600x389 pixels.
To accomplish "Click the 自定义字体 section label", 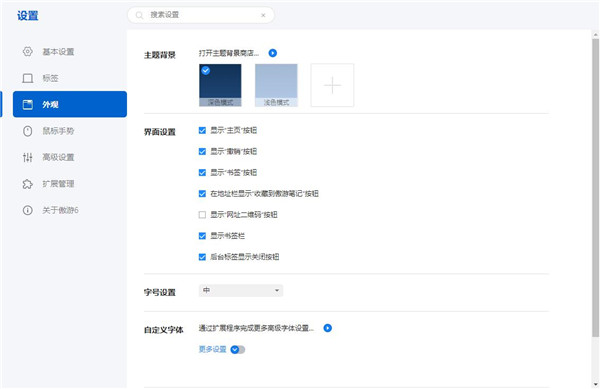I will pos(164,330).
